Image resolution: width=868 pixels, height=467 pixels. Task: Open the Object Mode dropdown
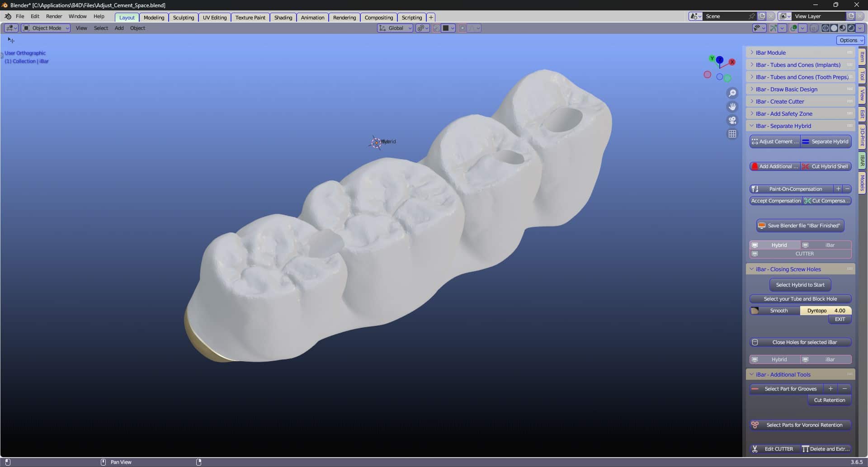point(46,28)
